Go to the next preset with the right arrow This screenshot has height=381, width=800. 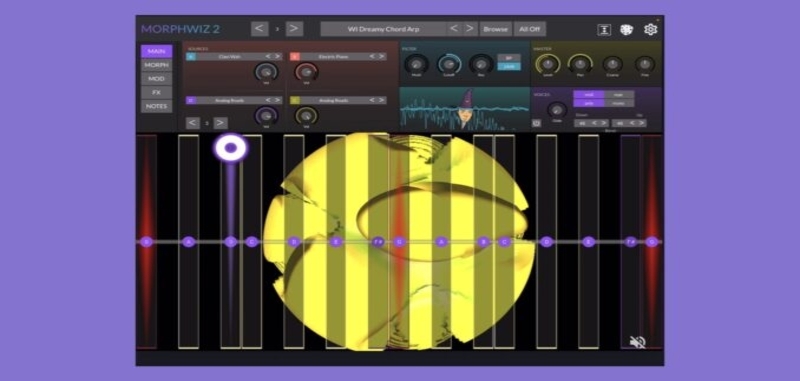pyautogui.click(x=470, y=29)
